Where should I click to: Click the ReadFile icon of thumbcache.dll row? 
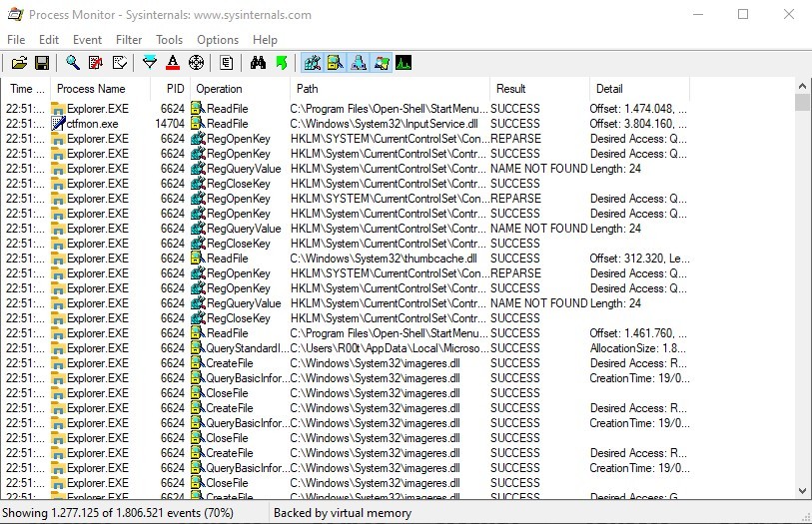tap(198, 259)
